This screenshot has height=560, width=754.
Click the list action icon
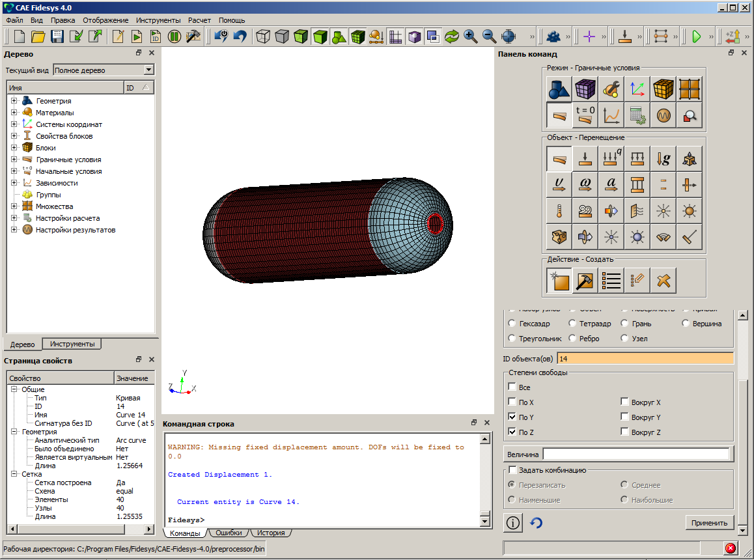[611, 281]
